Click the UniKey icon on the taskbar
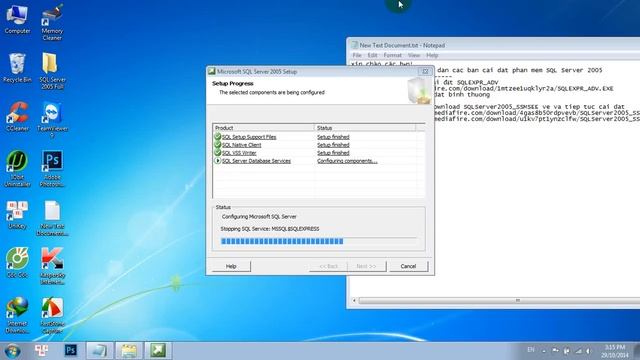The width and height of the screenshot is (640, 360). click(41, 350)
